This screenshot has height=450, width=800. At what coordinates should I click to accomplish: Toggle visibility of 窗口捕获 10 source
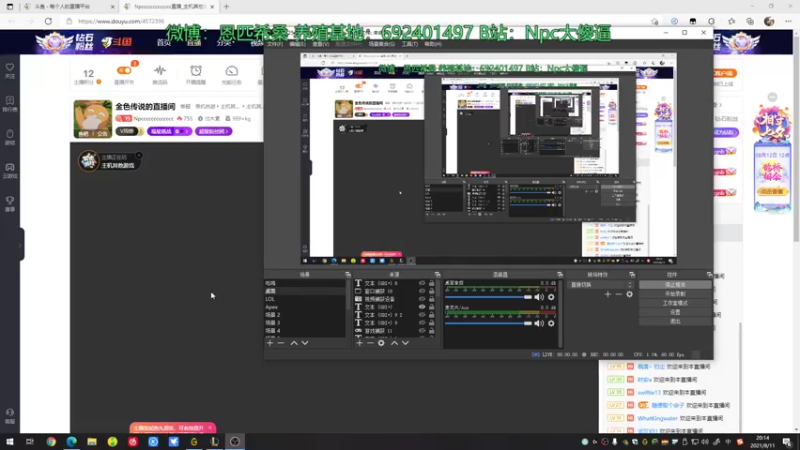tap(422, 291)
